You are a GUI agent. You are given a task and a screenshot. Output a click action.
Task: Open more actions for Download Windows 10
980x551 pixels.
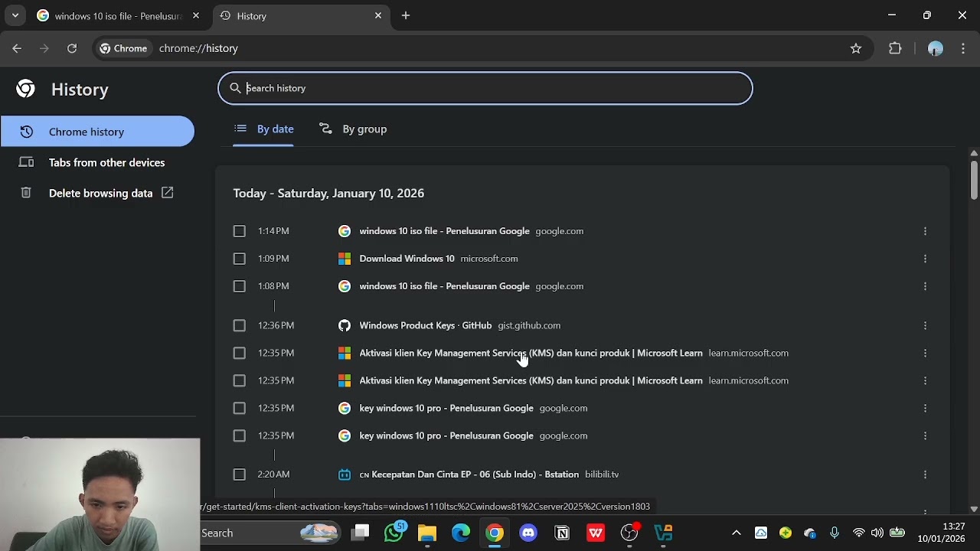point(925,259)
